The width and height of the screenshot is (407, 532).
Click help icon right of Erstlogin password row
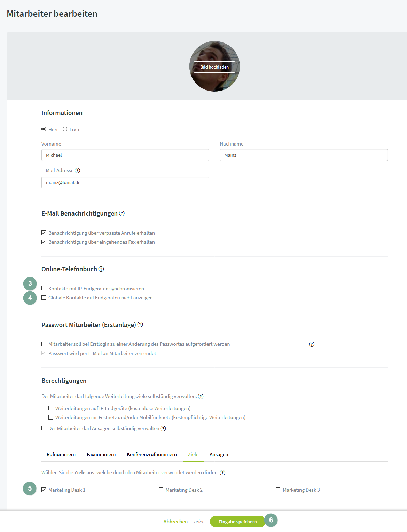tap(312, 344)
